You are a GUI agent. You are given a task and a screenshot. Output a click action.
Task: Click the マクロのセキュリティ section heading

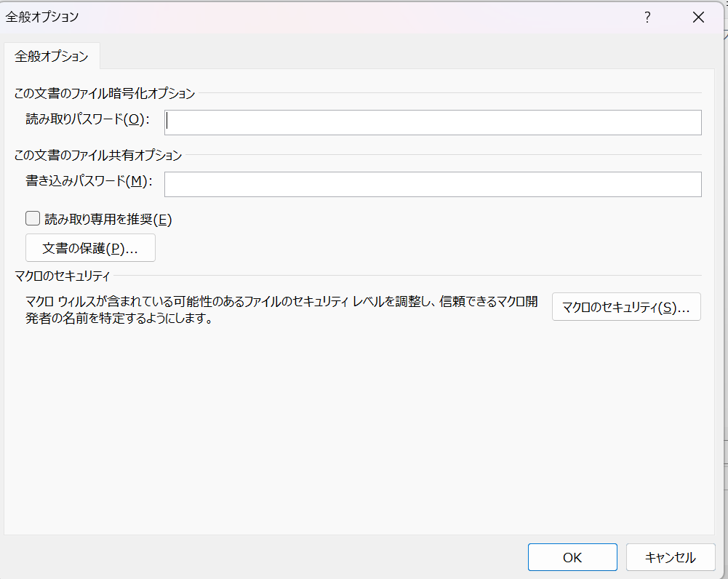click(x=62, y=276)
